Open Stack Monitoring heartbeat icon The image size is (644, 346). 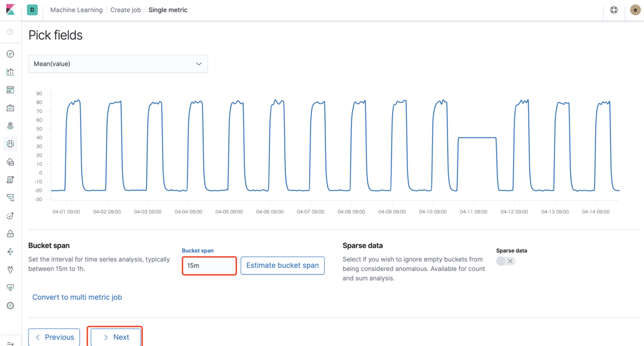10,287
